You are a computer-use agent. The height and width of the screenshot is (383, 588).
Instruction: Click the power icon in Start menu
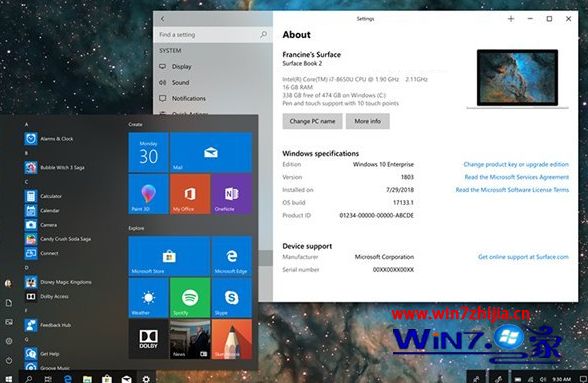tap(9, 360)
